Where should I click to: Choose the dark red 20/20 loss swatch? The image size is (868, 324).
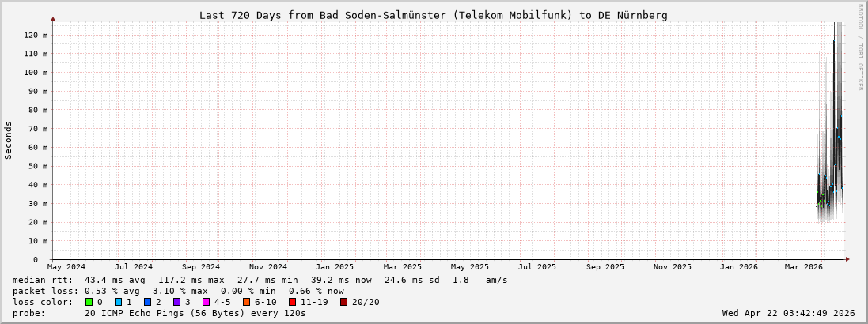coord(343,302)
